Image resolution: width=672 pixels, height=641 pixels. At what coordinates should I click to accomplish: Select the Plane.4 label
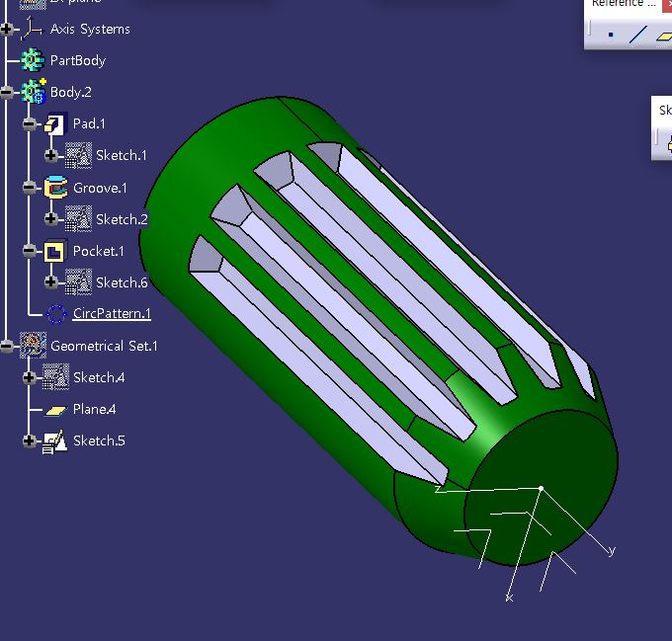pos(94,409)
